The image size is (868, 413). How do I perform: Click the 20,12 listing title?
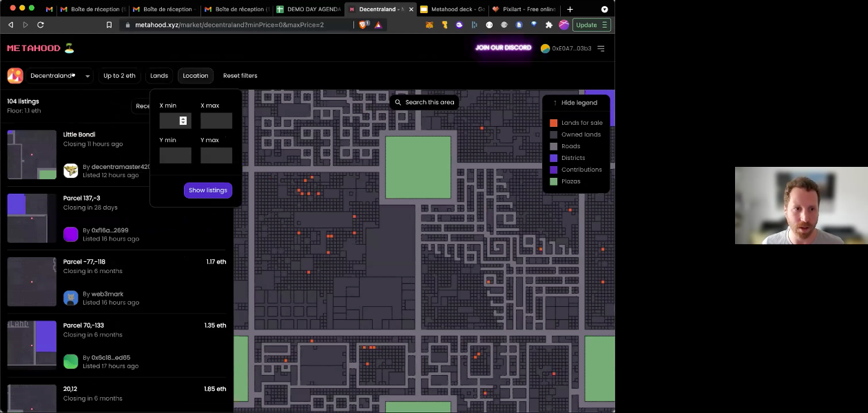click(x=70, y=389)
